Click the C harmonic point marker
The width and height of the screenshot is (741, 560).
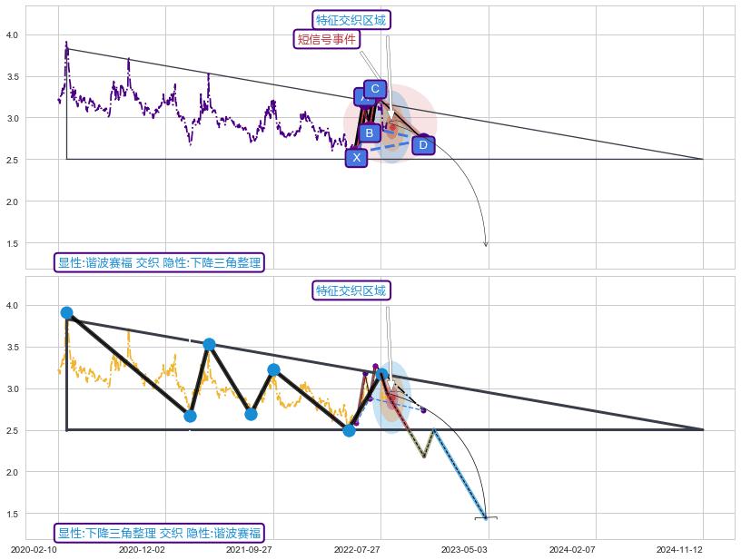374,89
